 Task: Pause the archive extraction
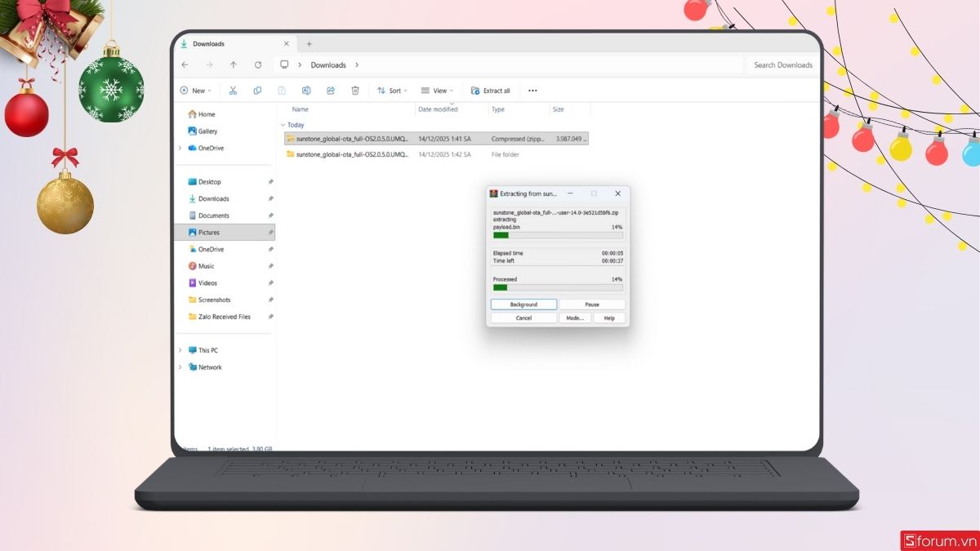(x=591, y=303)
